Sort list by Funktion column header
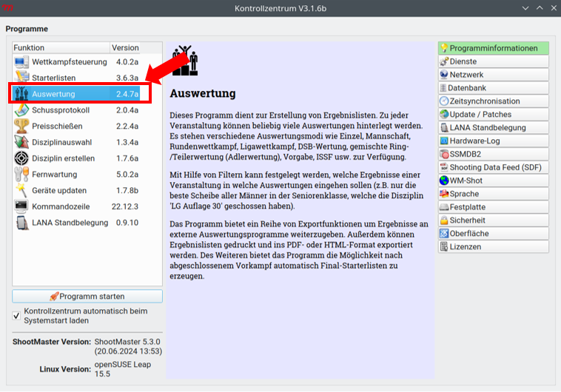561x392 pixels. pyautogui.click(x=59, y=47)
